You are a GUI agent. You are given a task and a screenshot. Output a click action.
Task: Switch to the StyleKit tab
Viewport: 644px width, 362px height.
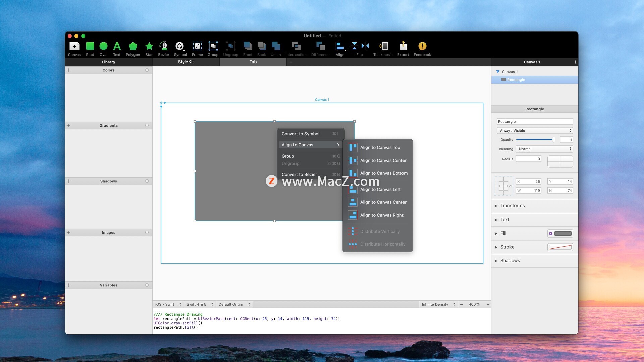(x=186, y=62)
